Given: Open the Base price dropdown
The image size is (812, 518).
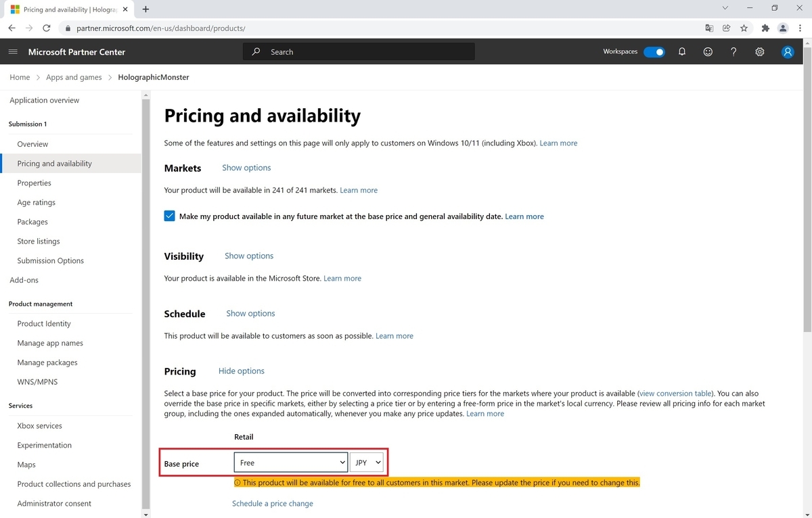Looking at the screenshot, I should coord(291,463).
